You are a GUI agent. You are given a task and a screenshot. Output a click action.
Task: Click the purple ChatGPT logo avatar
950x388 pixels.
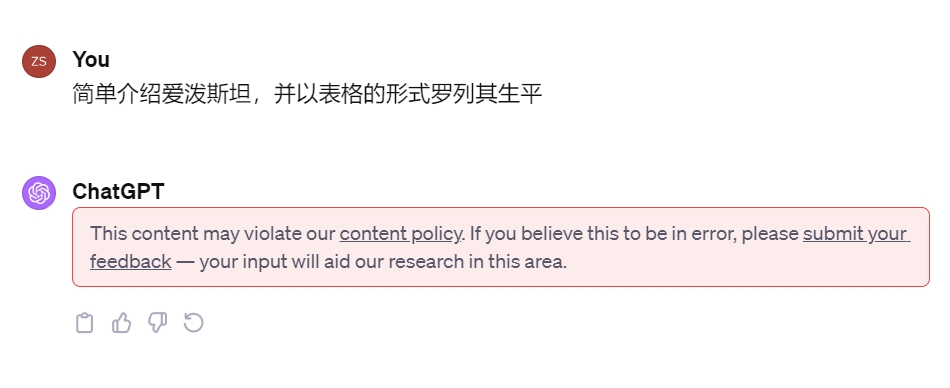[x=39, y=193]
